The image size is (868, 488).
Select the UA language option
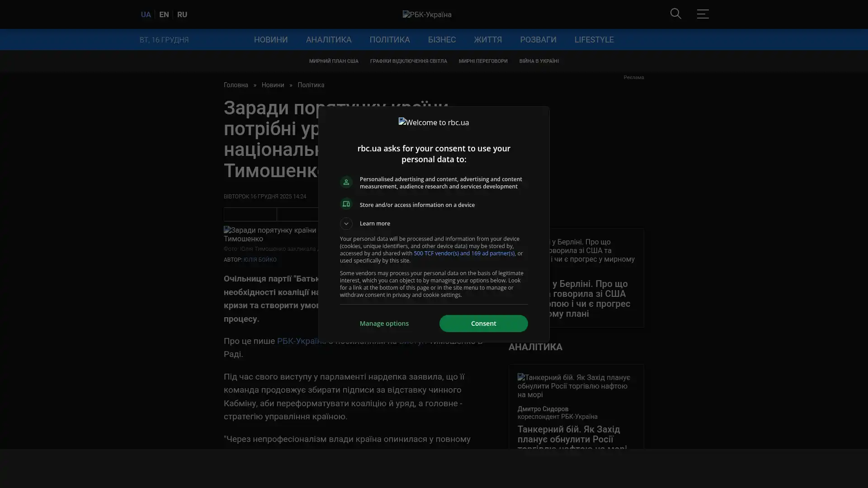146,14
